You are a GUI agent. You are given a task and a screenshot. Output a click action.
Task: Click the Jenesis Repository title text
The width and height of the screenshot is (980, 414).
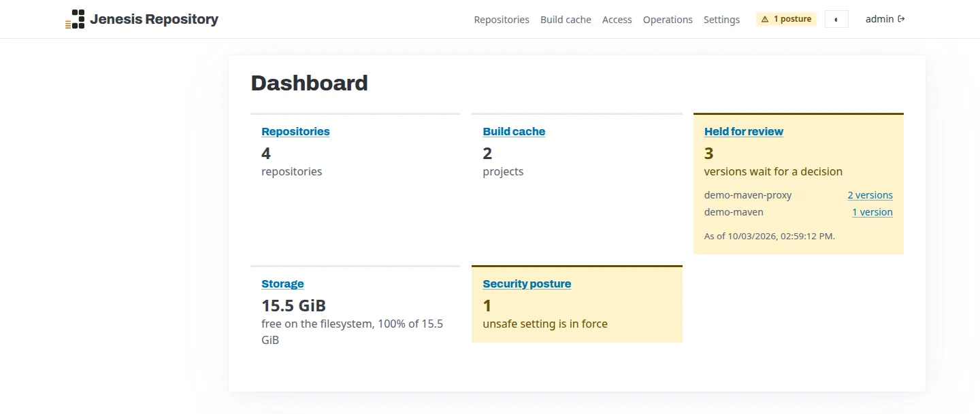[154, 19]
